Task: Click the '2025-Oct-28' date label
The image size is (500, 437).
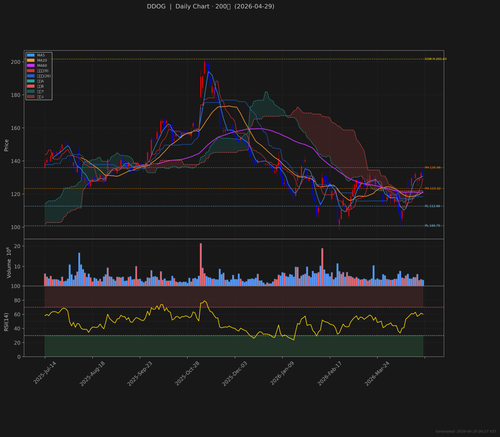Action: [187, 373]
